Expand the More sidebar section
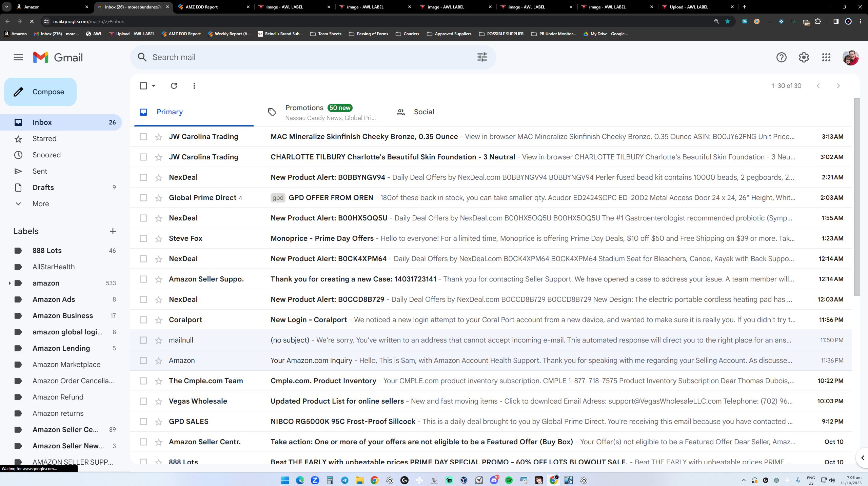868x486 pixels. (x=41, y=204)
